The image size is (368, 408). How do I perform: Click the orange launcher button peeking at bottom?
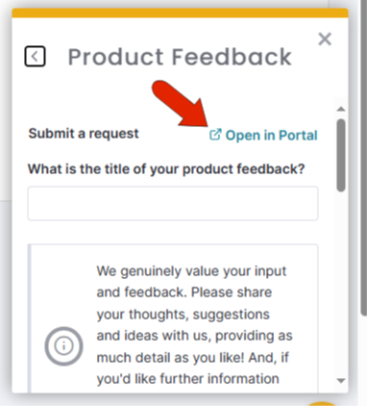(320, 404)
